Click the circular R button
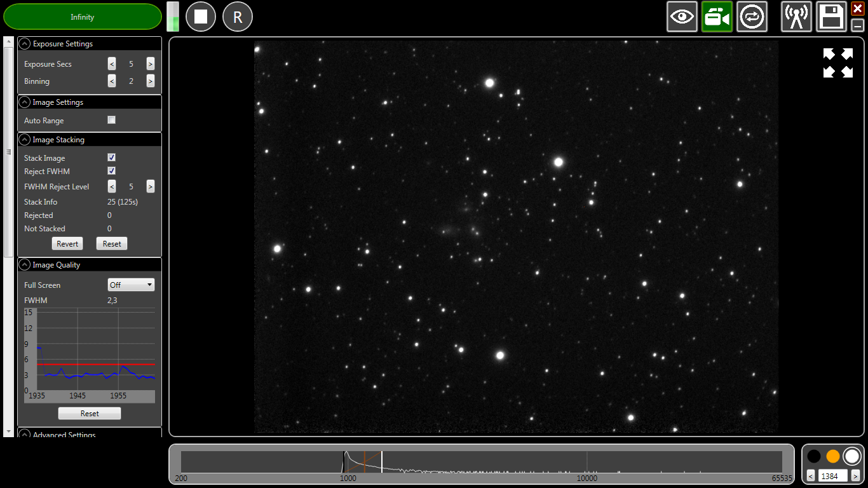The height and width of the screenshot is (488, 868). click(x=238, y=17)
